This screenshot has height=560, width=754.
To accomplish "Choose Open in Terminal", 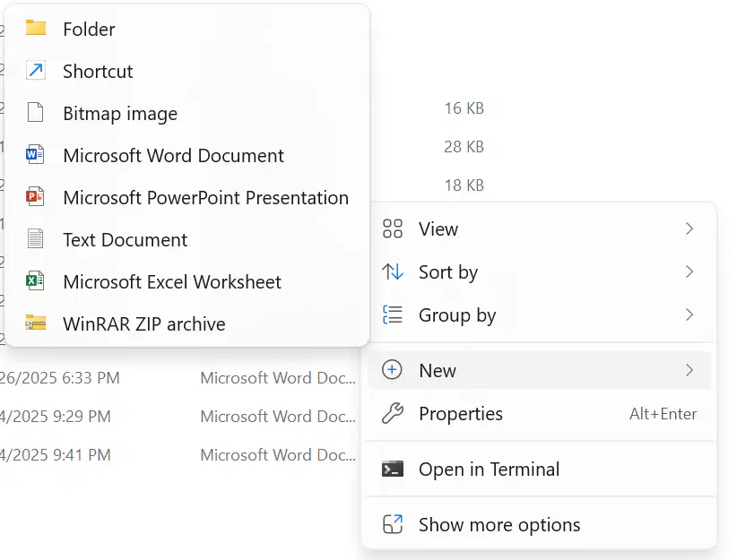I will coord(539,469).
